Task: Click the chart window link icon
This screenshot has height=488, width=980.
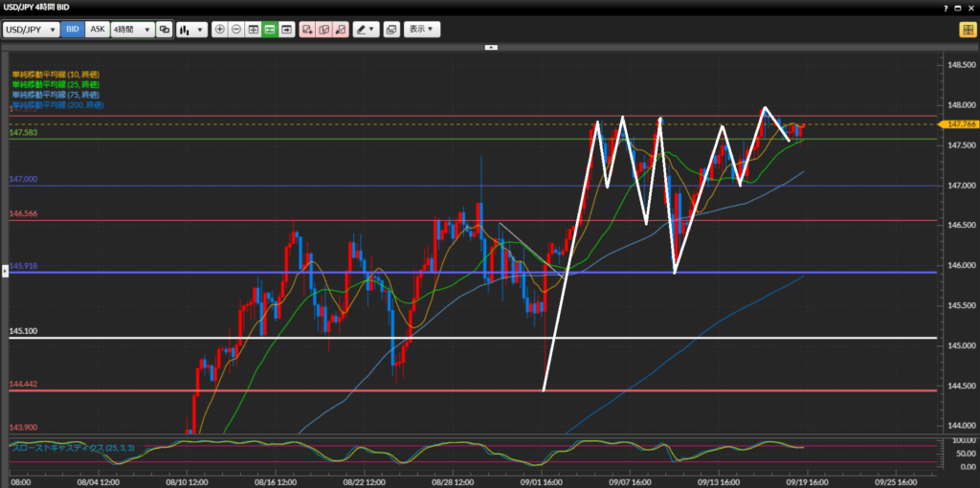Action: pyautogui.click(x=165, y=30)
